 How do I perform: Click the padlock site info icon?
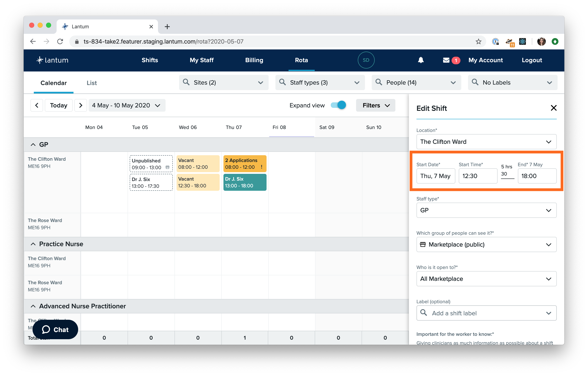tap(77, 42)
